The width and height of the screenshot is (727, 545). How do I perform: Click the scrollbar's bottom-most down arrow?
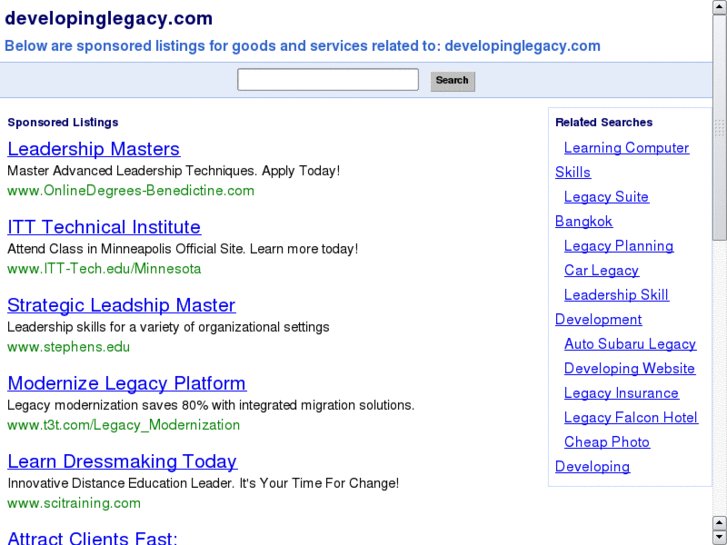coord(719,538)
